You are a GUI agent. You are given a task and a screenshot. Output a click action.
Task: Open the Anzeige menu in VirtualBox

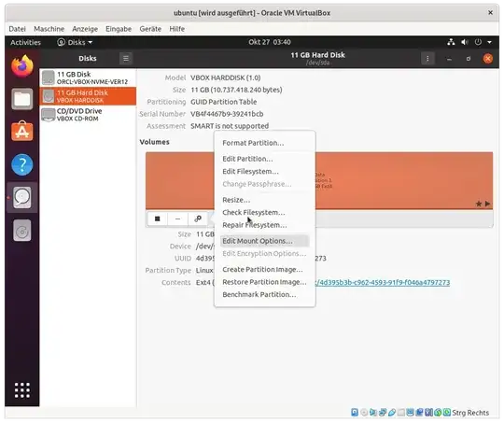(85, 29)
